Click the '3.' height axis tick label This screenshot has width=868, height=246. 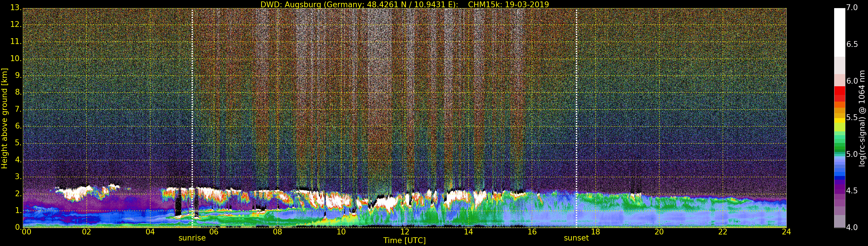click(x=18, y=177)
